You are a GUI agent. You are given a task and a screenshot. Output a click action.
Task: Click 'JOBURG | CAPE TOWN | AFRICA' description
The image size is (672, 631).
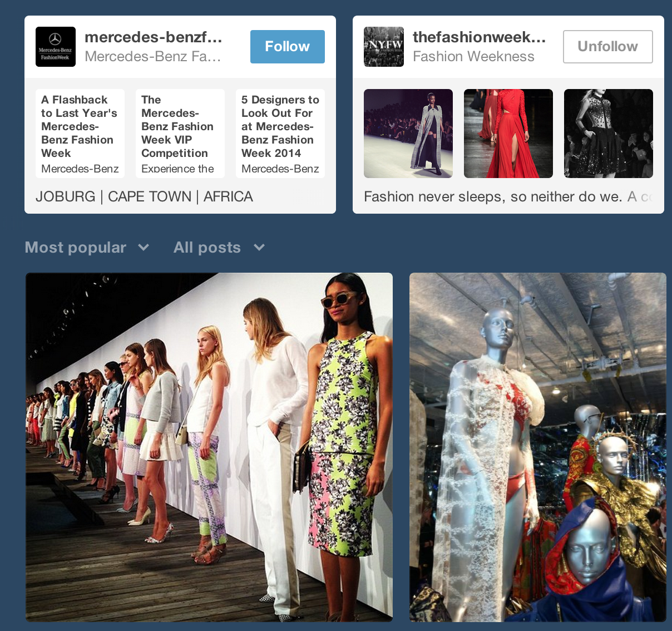coord(144,196)
